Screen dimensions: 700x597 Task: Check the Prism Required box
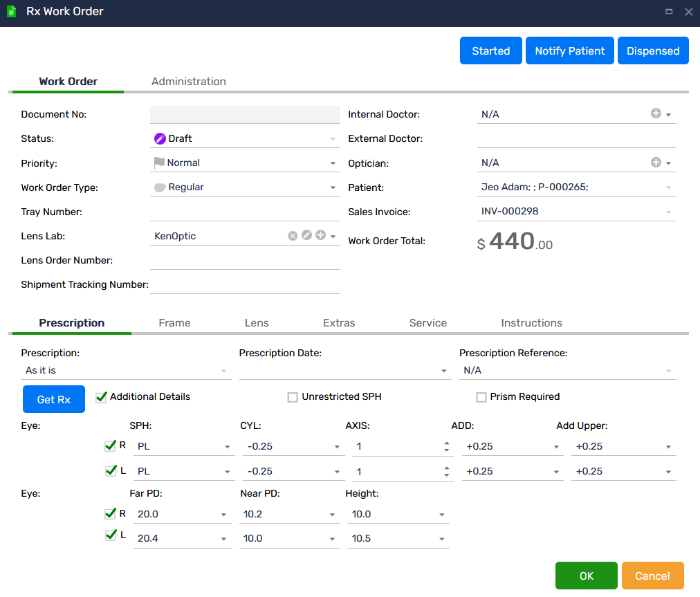click(x=481, y=397)
